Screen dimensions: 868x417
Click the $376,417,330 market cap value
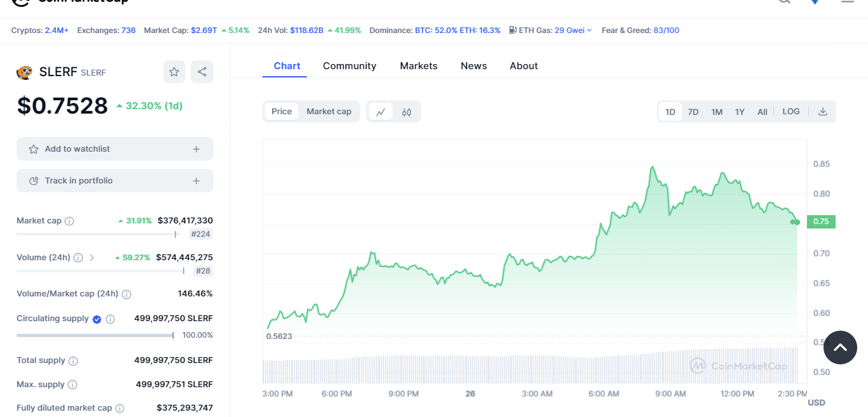[185, 221]
